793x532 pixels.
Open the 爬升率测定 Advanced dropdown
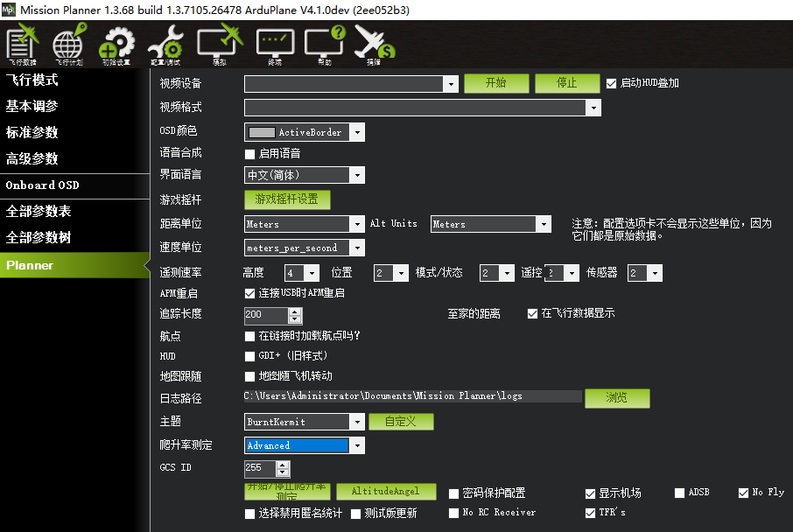tap(357, 445)
